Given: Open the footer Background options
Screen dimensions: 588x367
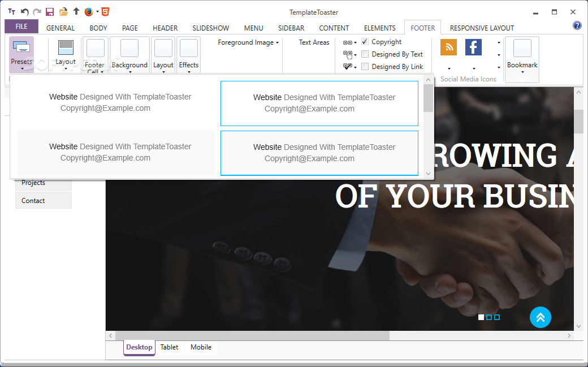Looking at the screenshot, I should pyautogui.click(x=129, y=55).
